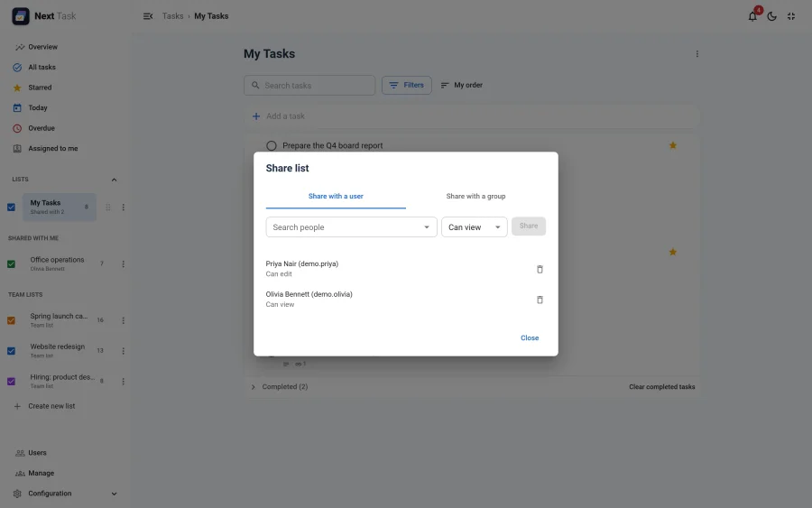Collapse the sidebar menu toggle icon
This screenshot has height=508, width=812.
click(x=148, y=16)
